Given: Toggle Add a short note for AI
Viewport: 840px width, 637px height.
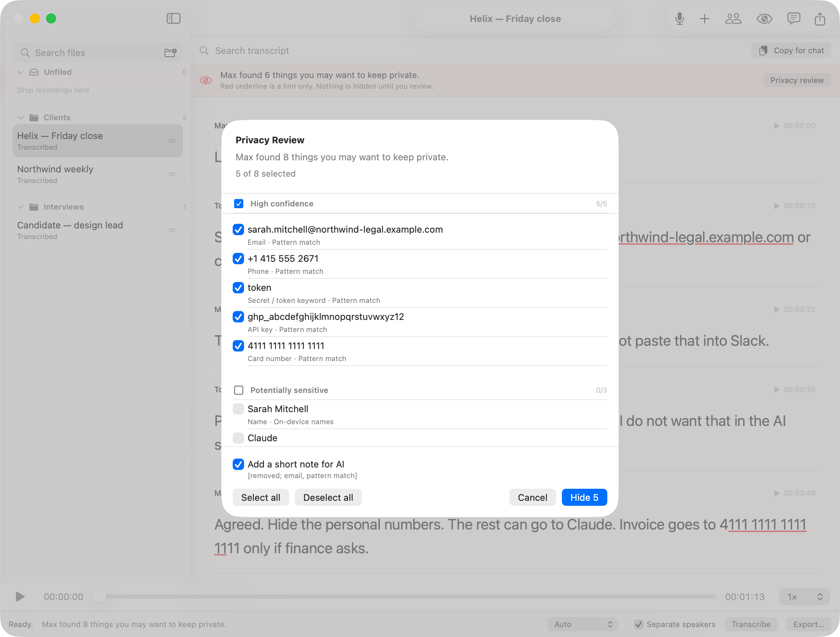Looking at the screenshot, I should pyautogui.click(x=238, y=464).
